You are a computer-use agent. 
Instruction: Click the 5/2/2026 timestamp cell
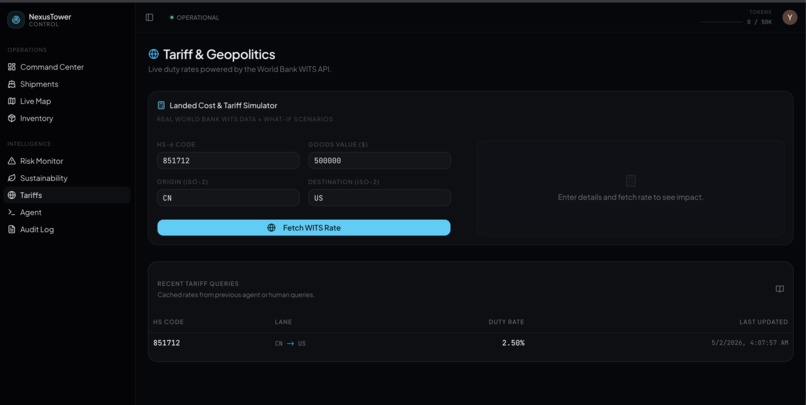[749, 343]
